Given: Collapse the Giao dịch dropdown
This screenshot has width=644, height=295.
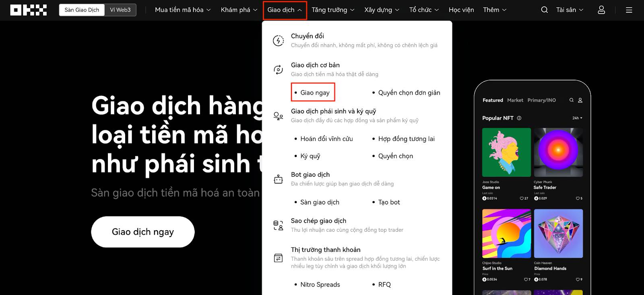Looking at the screenshot, I should (x=285, y=10).
